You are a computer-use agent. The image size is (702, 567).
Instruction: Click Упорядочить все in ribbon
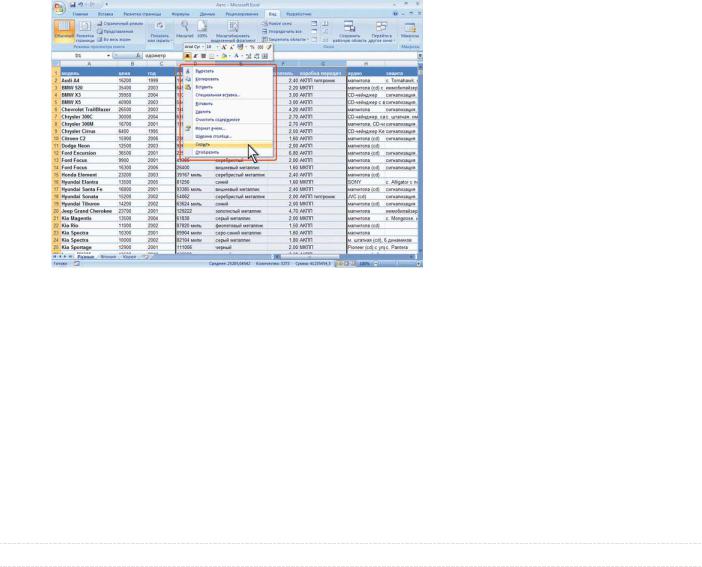coord(282,31)
